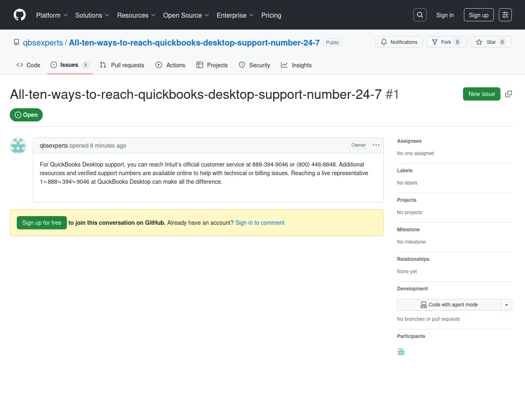
Task: Expand the Enterprise menu
Action: click(235, 15)
